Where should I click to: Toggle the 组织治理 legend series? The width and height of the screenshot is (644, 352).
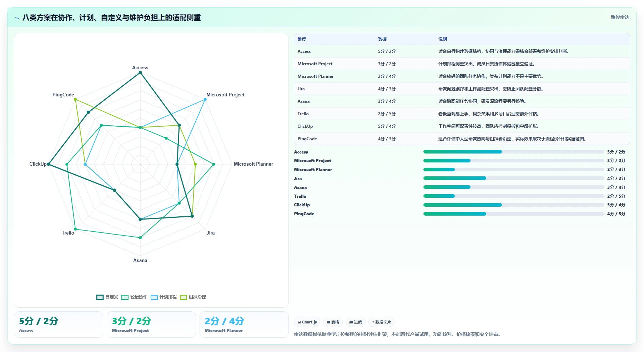point(193,297)
